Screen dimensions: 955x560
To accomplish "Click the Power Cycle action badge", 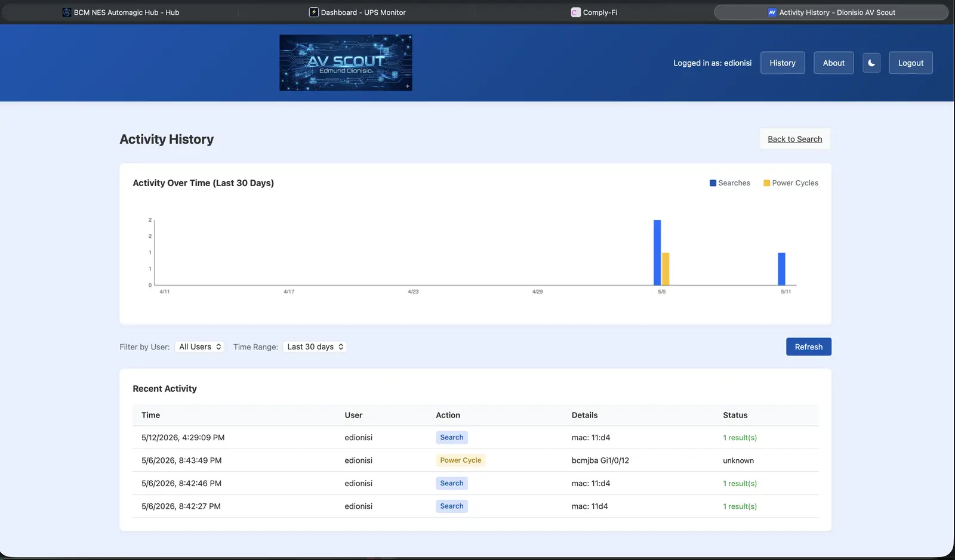I will (460, 460).
